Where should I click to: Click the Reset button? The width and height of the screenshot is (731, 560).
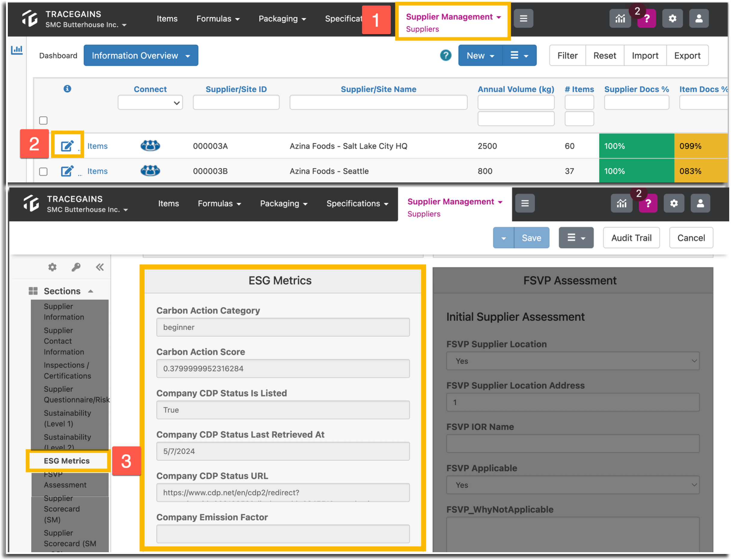pos(605,55)
